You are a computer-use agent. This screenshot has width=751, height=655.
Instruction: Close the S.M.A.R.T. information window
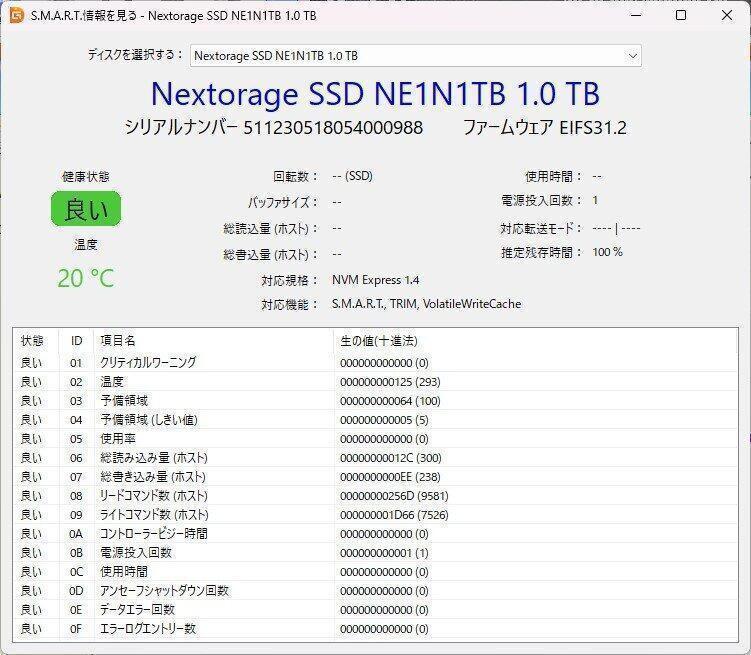click(727, 15)
